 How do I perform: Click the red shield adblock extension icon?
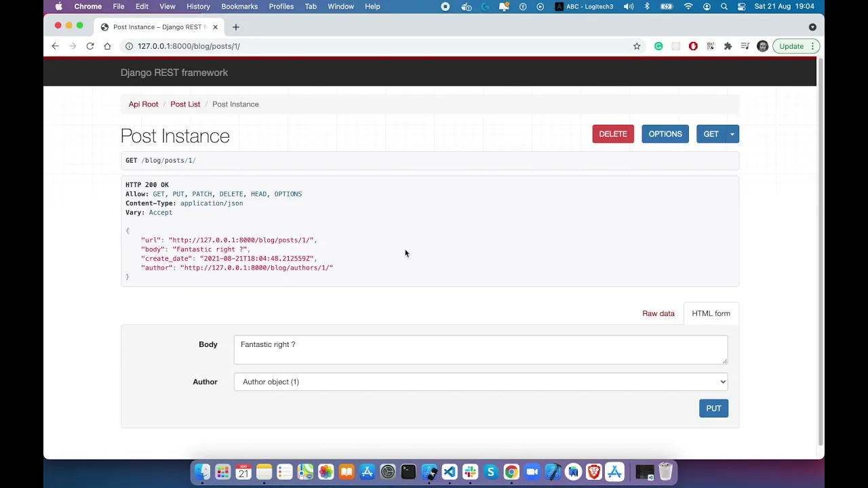pyautogui.click(x=693, y=46)
